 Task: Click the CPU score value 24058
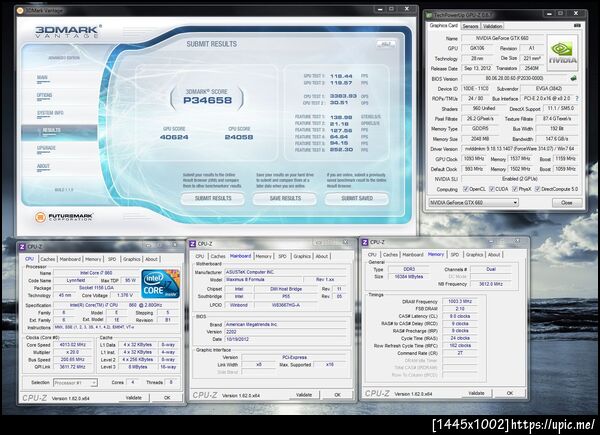click(x=239, y=137)
